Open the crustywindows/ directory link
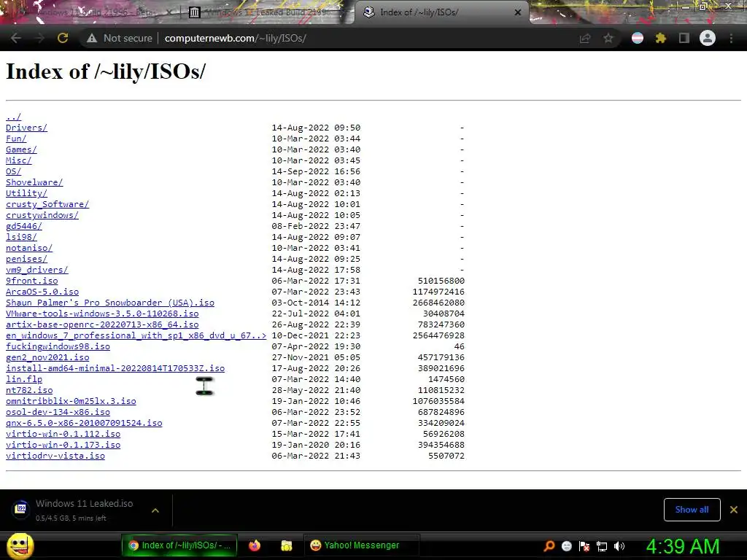 point(42,215)
